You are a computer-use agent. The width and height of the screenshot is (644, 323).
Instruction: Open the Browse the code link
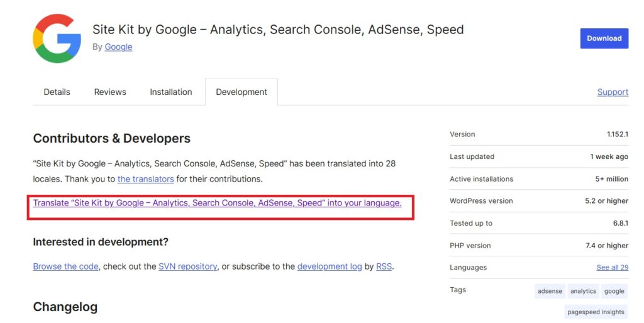pyautogui.click(x=65, y=266)
